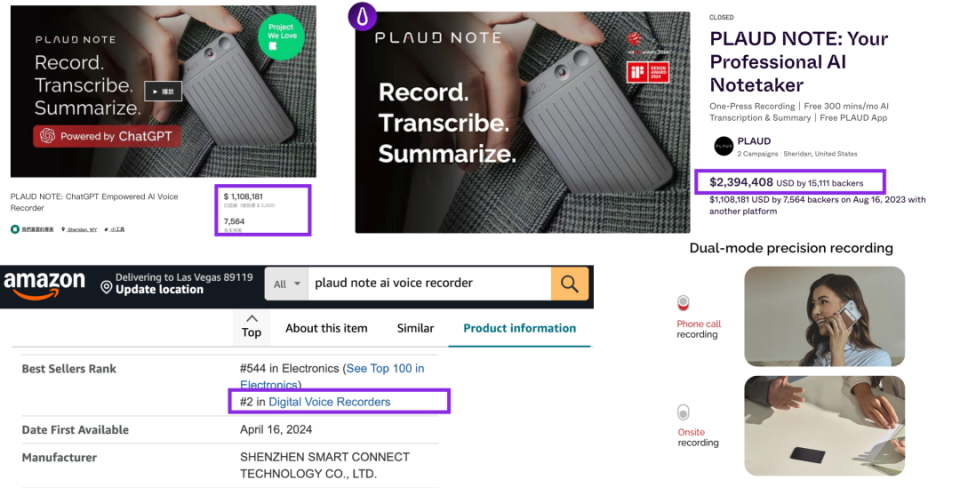
Task: Click the round PLAUD campaigner avatar
Action: coord(723,146)
